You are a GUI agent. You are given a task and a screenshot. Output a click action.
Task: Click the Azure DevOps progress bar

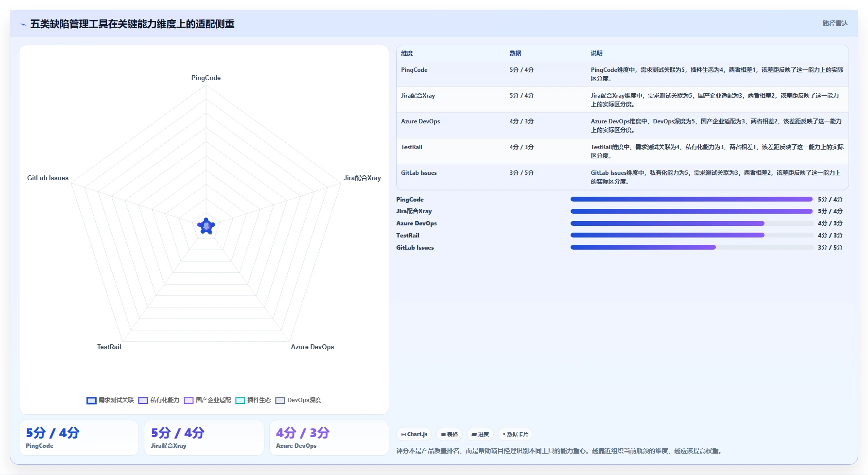[x=692, y=223]
